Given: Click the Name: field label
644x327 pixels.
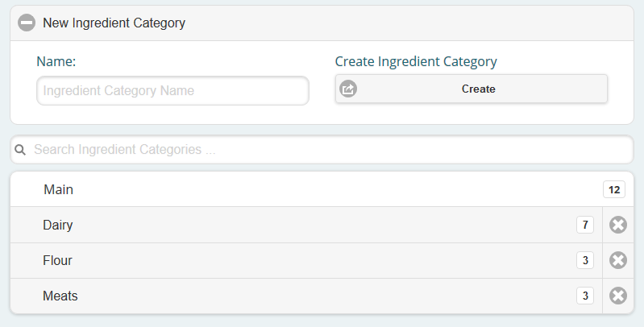Looking at the screenshot, I should 56,61.
